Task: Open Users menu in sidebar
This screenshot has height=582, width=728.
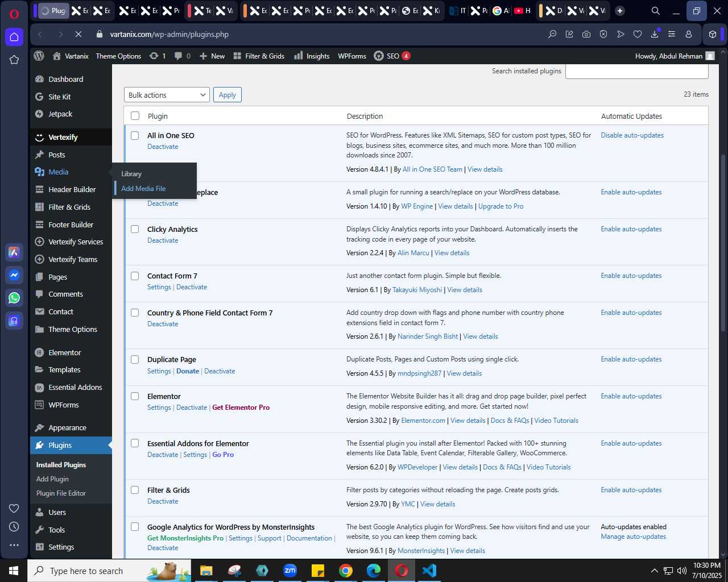Action: [x=57, y=512]
